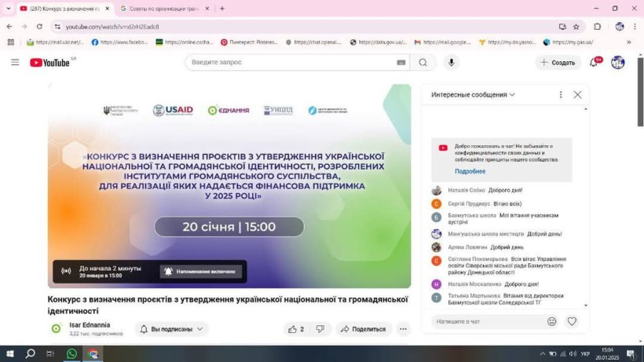Close the live chat panel
644x362 pixels.
(577, 94)
